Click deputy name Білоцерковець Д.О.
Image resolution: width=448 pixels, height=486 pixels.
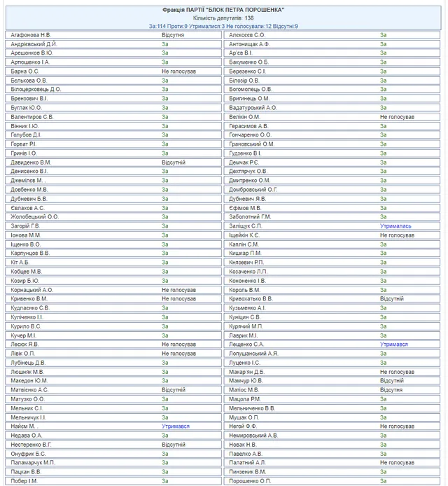[36, 89]
